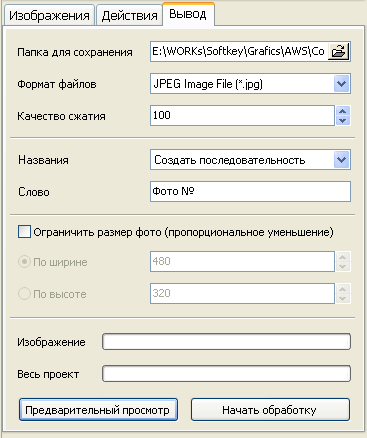Viewport: 367px width, 438px height.
Task: Select the Вывод tab
Action: [x=188, y=14]
